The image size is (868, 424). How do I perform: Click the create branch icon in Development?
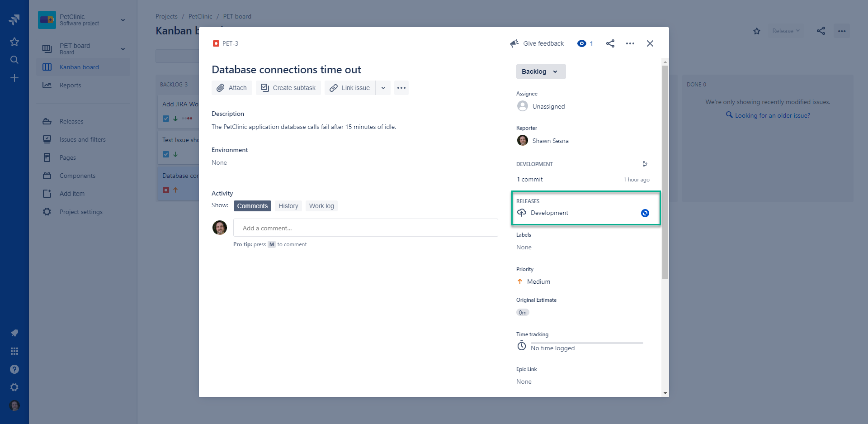645,164
